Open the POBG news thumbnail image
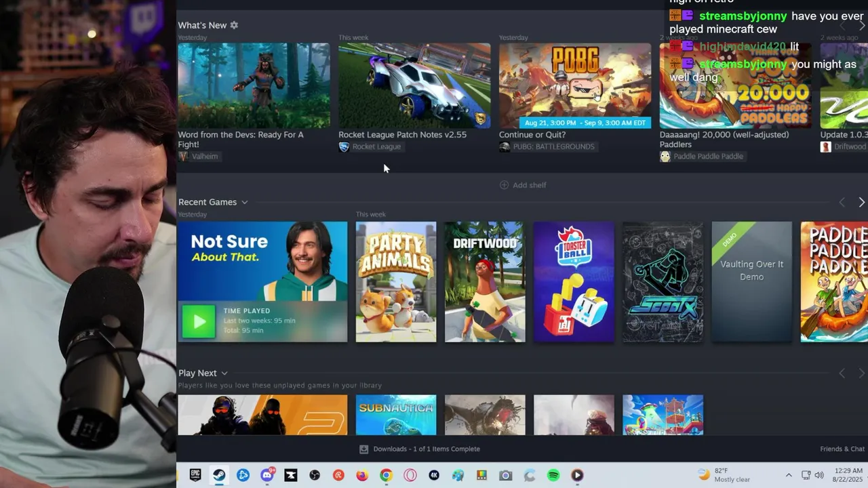Image resolution: width=868 pixels, height=488 pixels. (575, 85)
